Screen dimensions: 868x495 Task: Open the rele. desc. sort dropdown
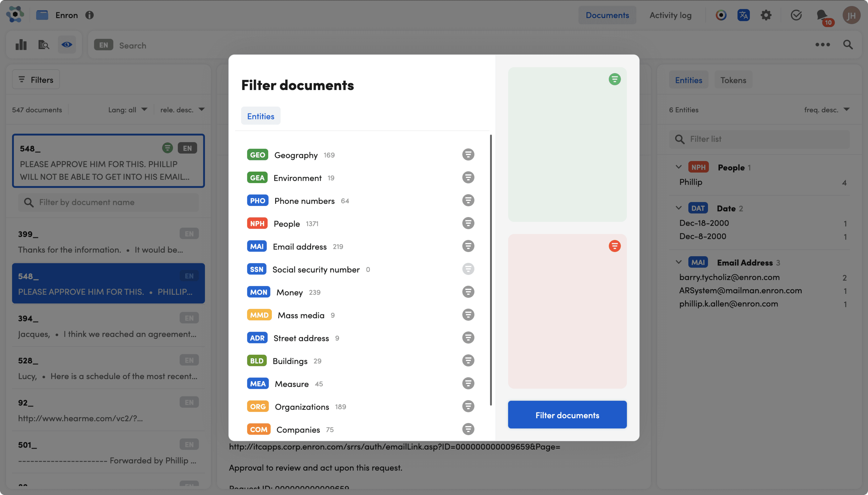tap(182, 110)
